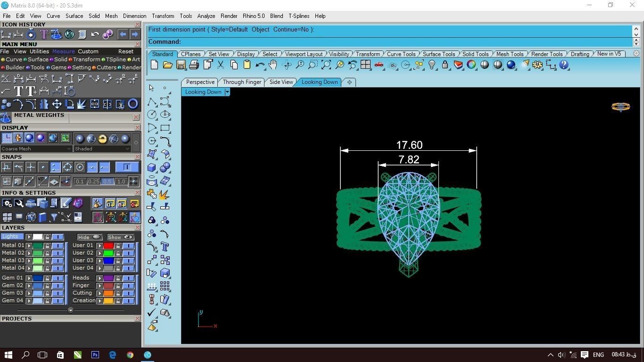644x362 pixels.
Task: Expand the User 03 layer arrow
Action: 99,261
